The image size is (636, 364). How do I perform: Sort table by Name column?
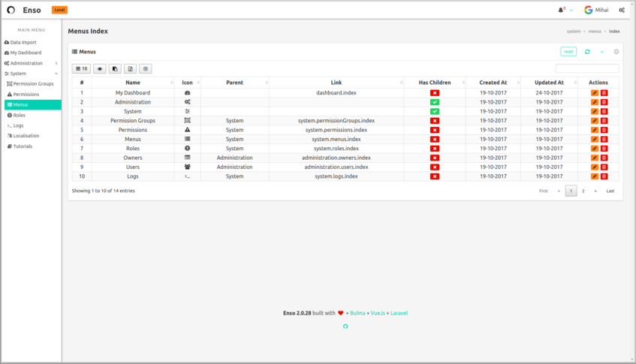pyautogui.click(x=133, y=83)
